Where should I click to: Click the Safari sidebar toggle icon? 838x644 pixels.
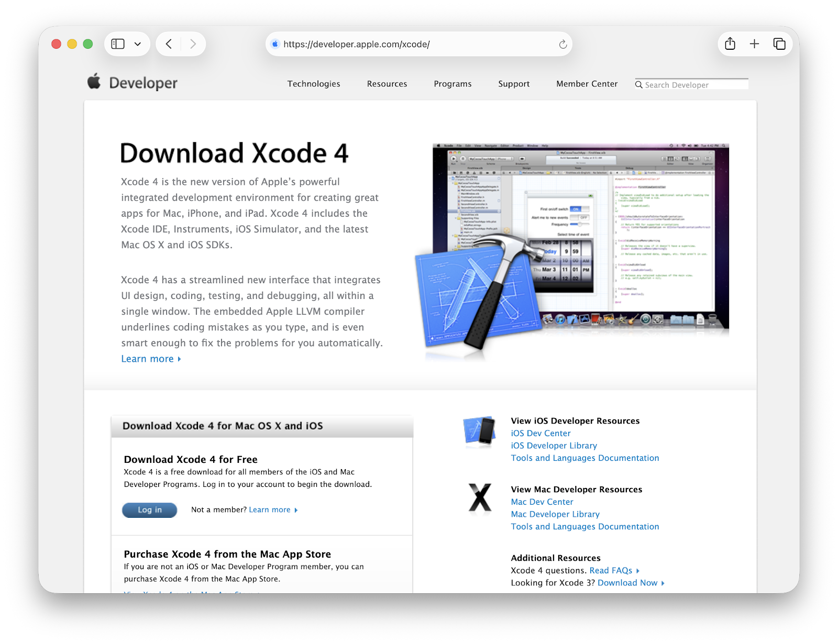point(118,44)
